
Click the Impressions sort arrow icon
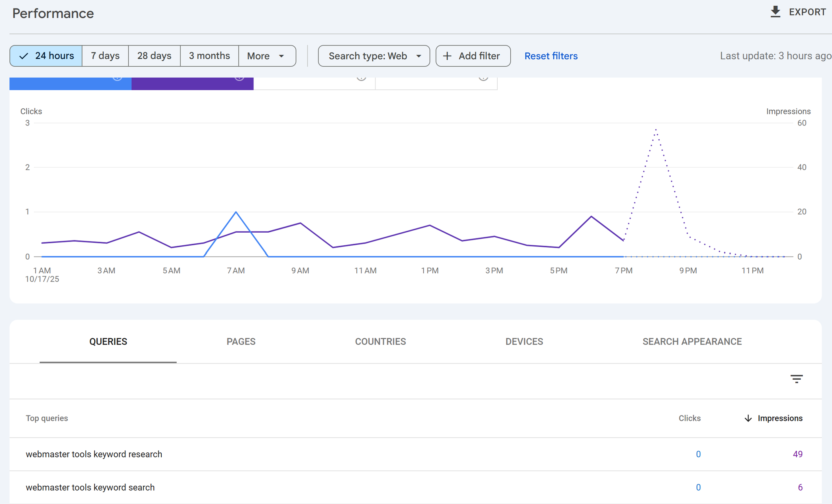click(748, 418)
